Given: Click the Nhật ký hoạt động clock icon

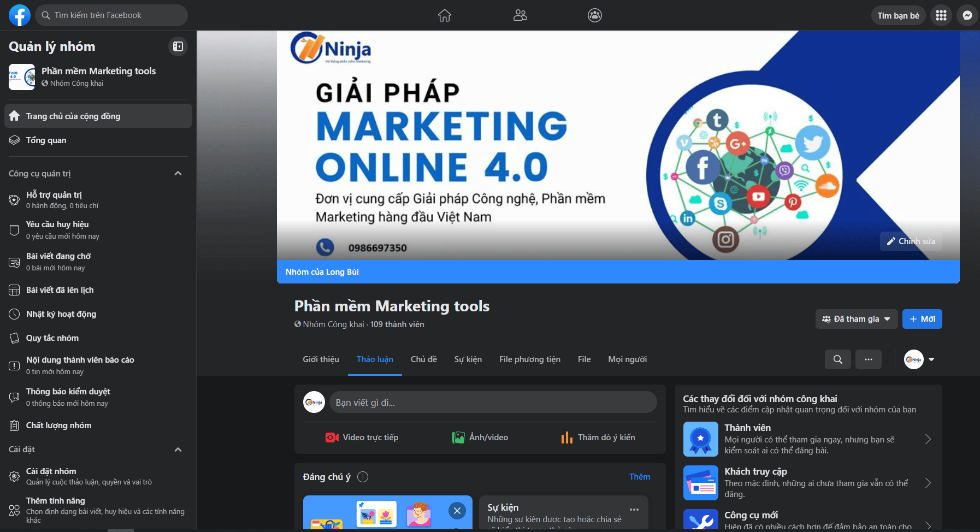Looking at the screenshot, I should pyautogui.click(x=14, y=314).
